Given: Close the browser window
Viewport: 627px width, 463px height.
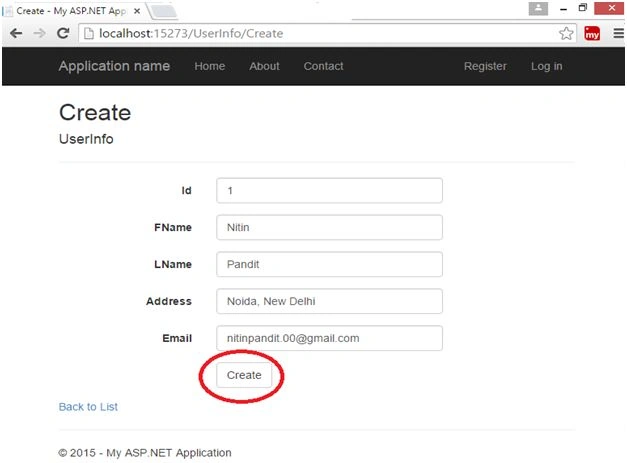Looking at the screenshot, I should coord(611,8).
